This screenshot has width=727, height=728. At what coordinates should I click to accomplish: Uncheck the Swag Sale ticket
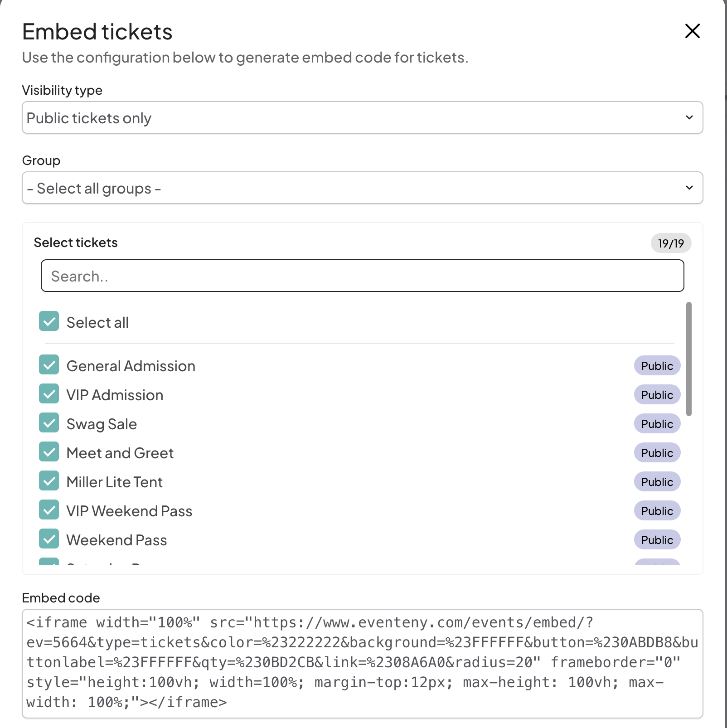[x=49, y=423]
